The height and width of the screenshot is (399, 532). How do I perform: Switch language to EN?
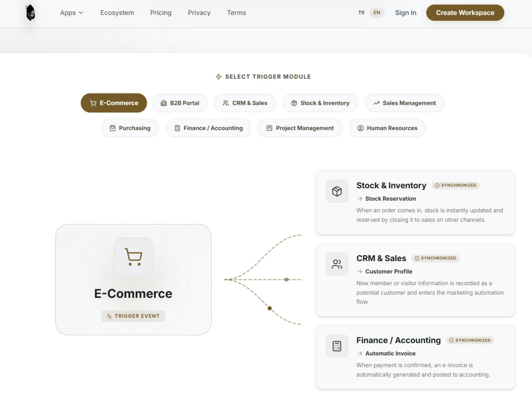pyautogui.click(x=377, y=13)
